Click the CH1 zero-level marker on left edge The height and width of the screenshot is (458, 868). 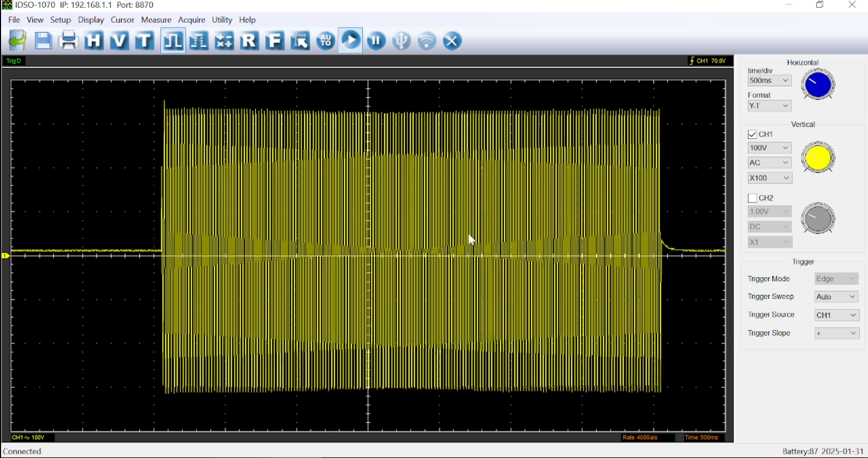[5, 256]
